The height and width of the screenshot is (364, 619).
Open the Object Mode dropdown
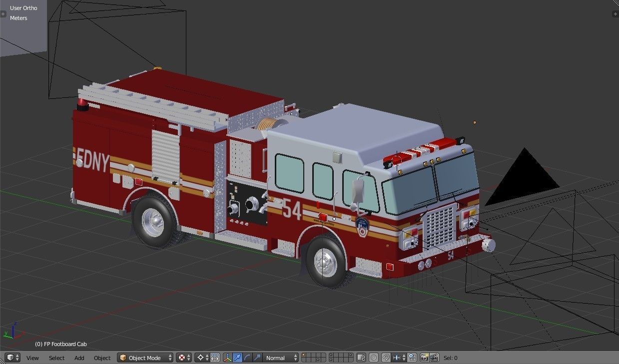[x=145, y=358]
